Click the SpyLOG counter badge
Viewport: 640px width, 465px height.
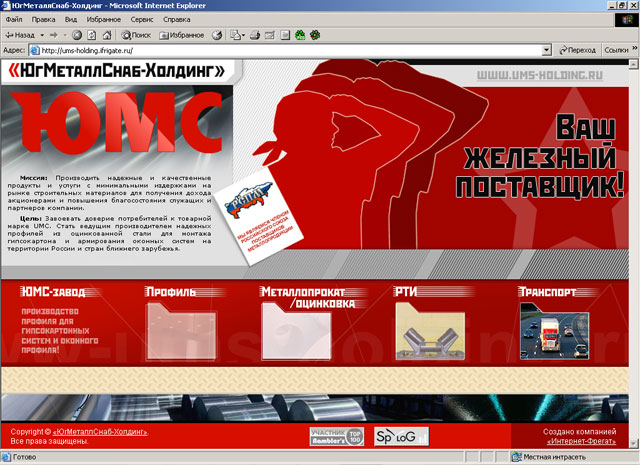[402, 436]
